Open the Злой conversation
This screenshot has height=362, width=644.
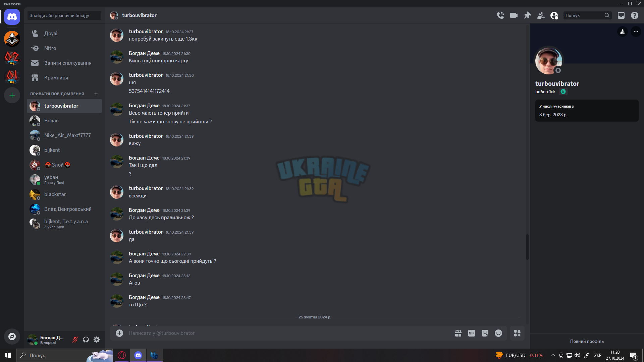coord(64,165)
